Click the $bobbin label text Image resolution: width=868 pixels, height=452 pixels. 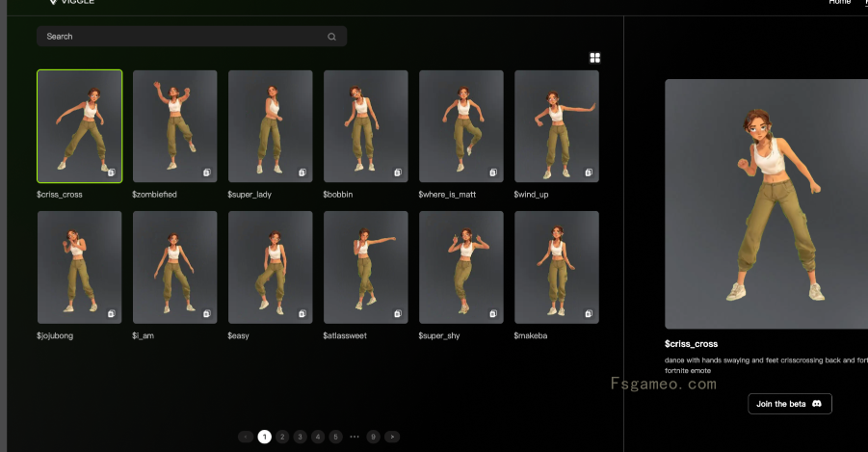tap(338, 195)
